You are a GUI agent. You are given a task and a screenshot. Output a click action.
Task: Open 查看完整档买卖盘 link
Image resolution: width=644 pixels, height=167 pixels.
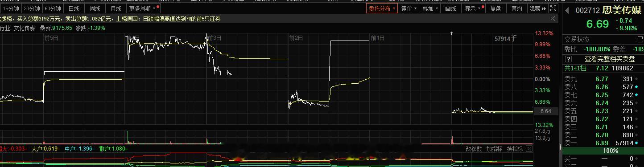(x=610, y=59)
